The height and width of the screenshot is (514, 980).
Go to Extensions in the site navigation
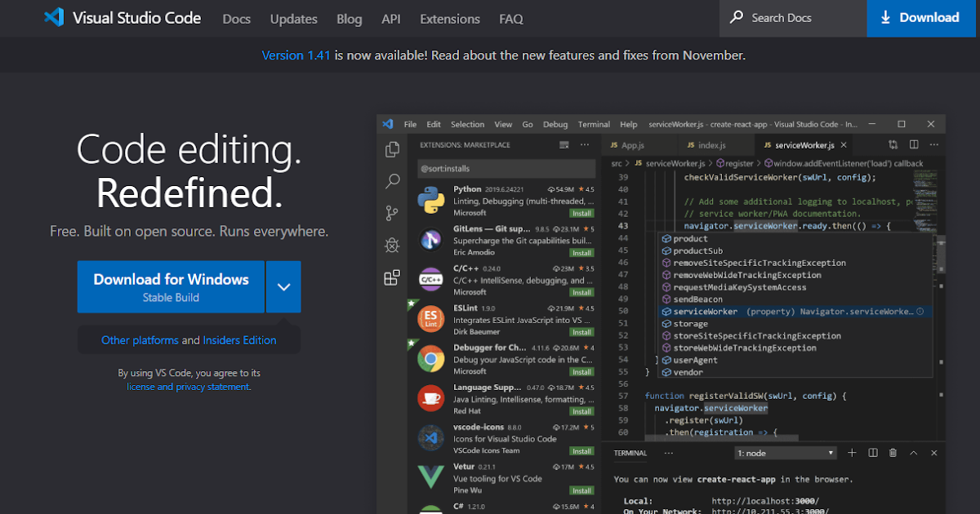click(450, 19)
